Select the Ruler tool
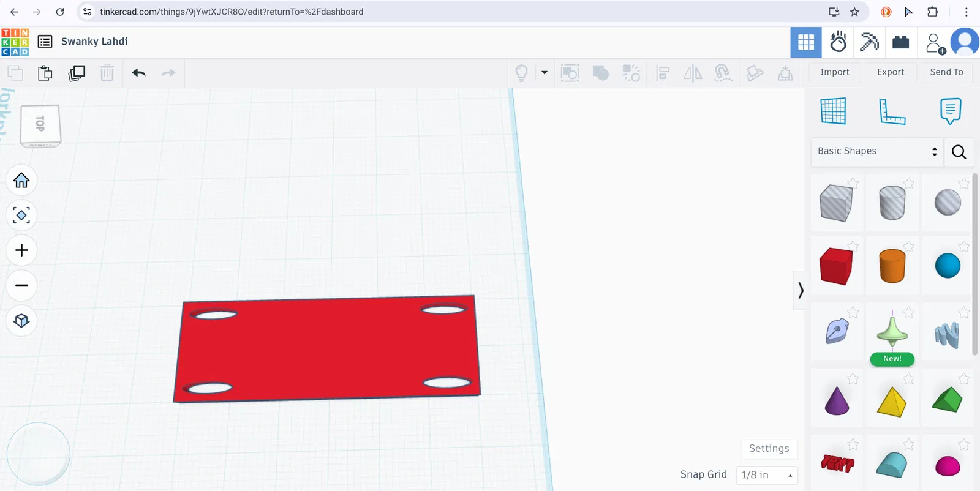980x491 pixels. (x=892, y=111)
